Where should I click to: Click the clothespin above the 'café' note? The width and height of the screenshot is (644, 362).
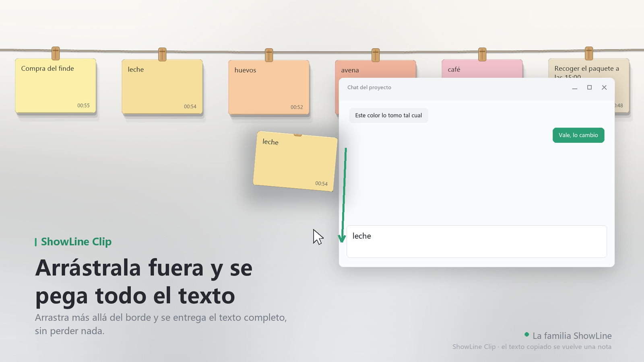482,54
